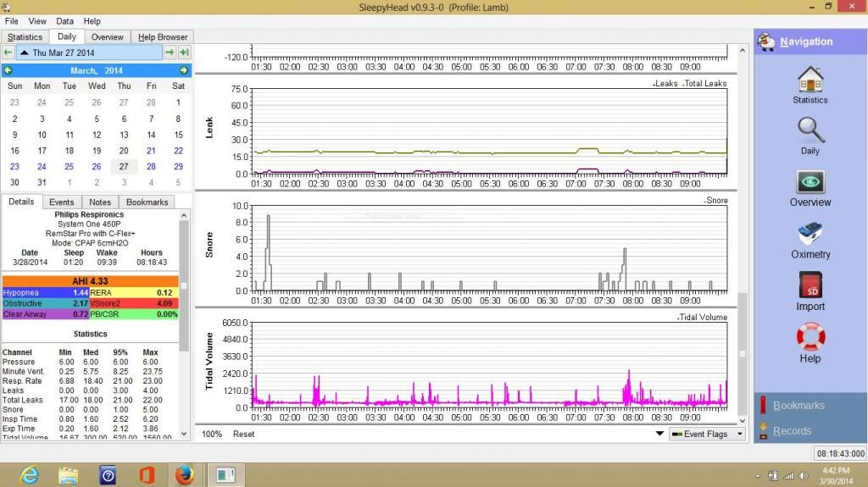Open the Help menu
The height and width of the screenshot is (487, 868).
click(x=92, y=21)
